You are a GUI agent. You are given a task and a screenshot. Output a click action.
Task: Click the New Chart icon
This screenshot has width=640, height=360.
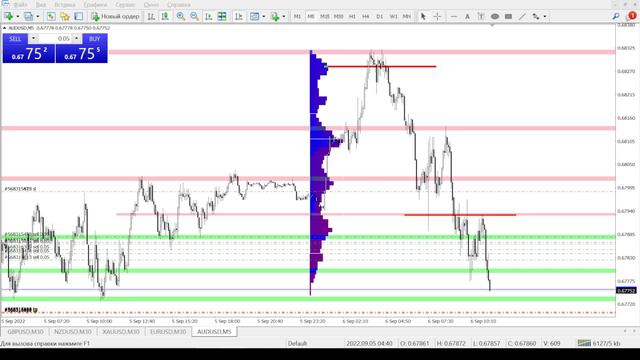coord(8,16)
